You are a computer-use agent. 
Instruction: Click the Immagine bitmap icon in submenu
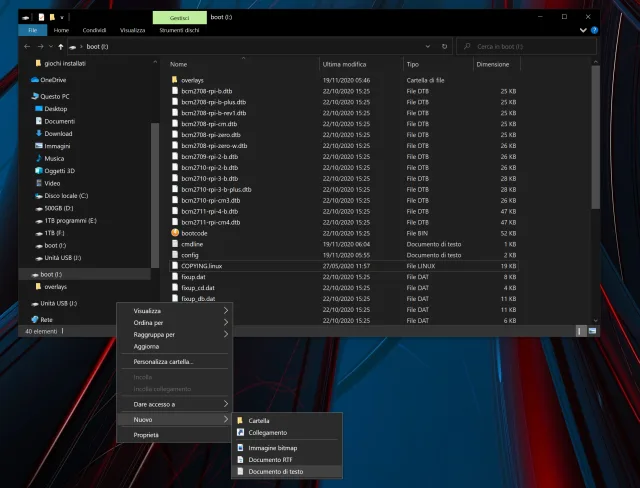click(240, 448)
